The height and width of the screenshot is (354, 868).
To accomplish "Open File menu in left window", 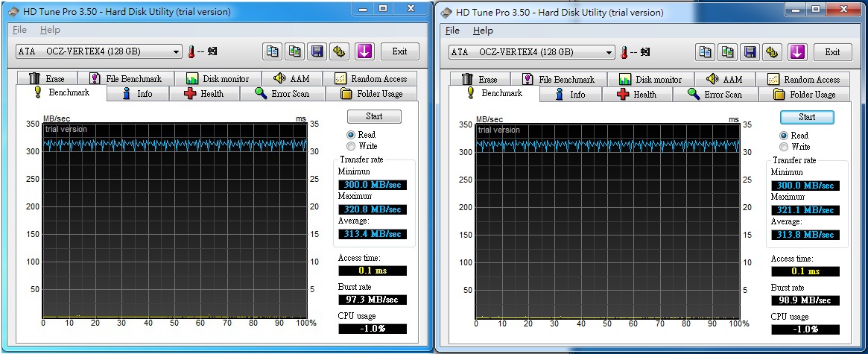I will 19,29.
